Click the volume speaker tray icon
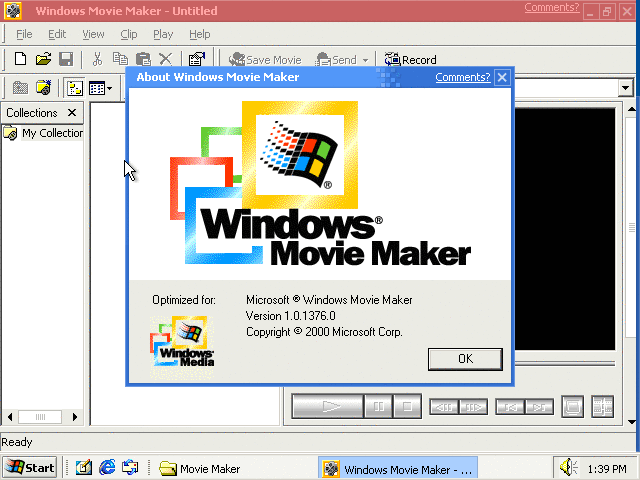 point(568,468)
